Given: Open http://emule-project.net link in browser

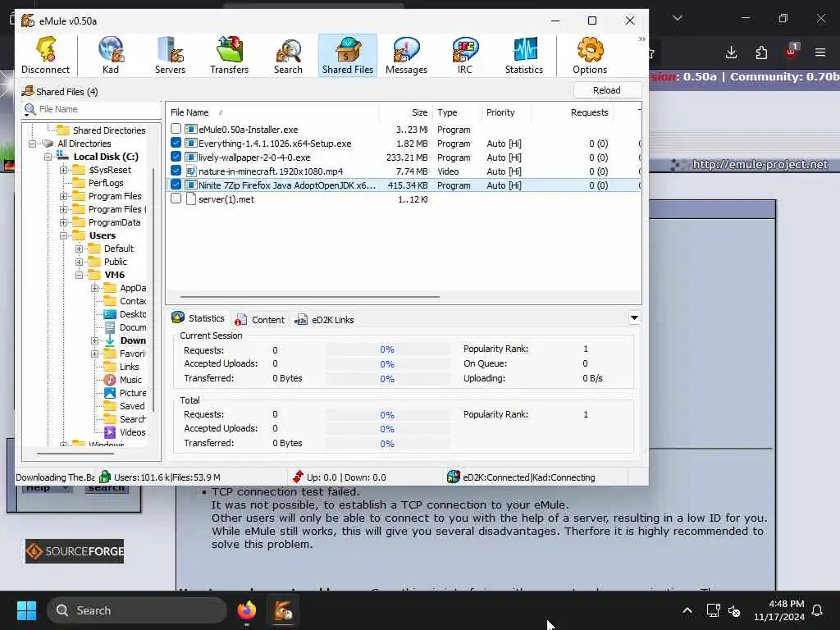Looking at the screenshot, I should pos(760,164).
